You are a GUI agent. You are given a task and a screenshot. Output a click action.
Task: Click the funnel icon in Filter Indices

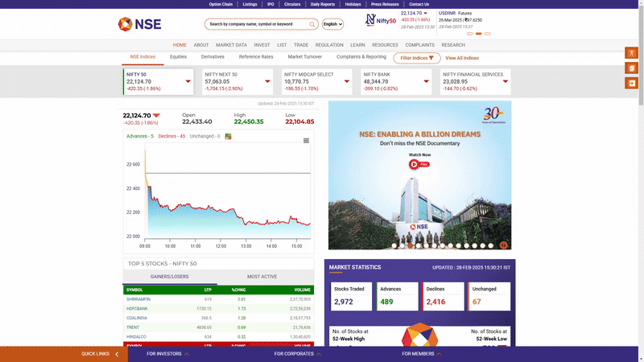click(x=431, y=58)
